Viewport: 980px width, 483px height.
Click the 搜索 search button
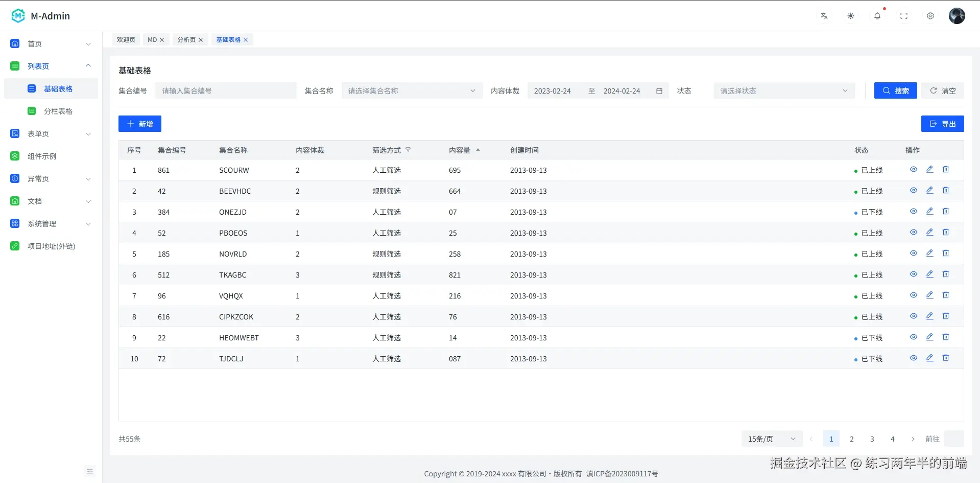click(895, 91)
